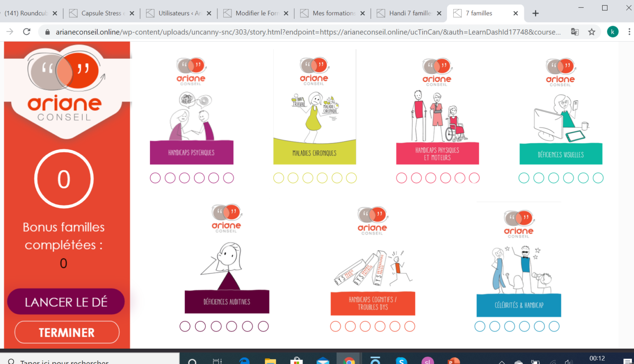Open the Chrome profile avatar 'k'
This screenshot has width=634, height=364.
click(x=613, y=32)
